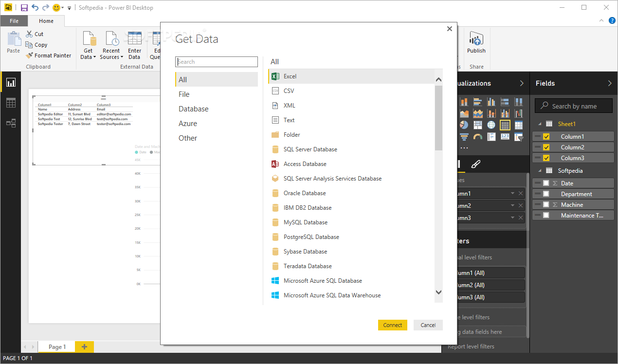Screen dimensions: 618x364
Task: Select the waterfall chart visualization
Action: 519,113
